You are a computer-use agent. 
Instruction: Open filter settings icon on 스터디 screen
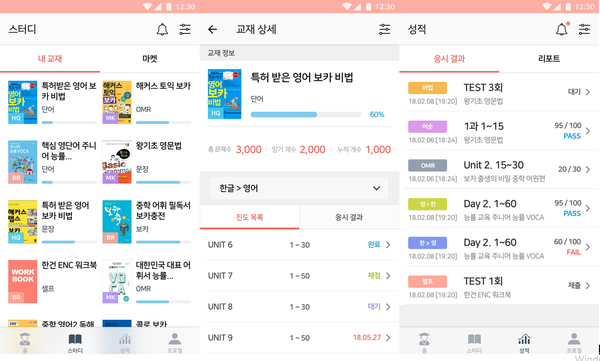185,29
